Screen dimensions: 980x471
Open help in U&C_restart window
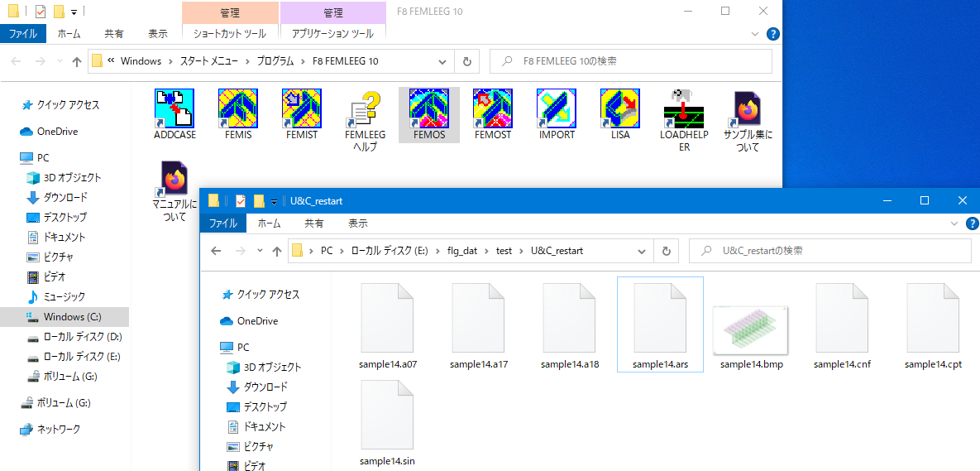[973, 223]
